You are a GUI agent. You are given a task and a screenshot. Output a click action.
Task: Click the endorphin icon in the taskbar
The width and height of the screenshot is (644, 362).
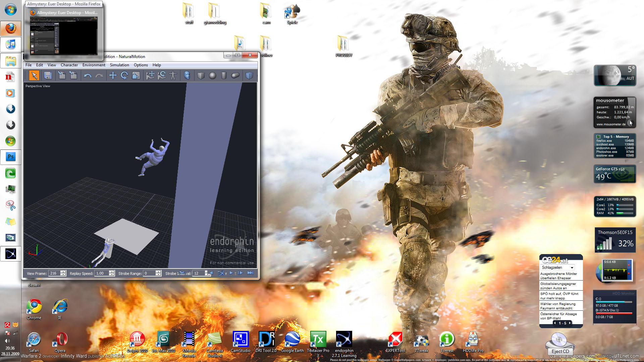11,254
